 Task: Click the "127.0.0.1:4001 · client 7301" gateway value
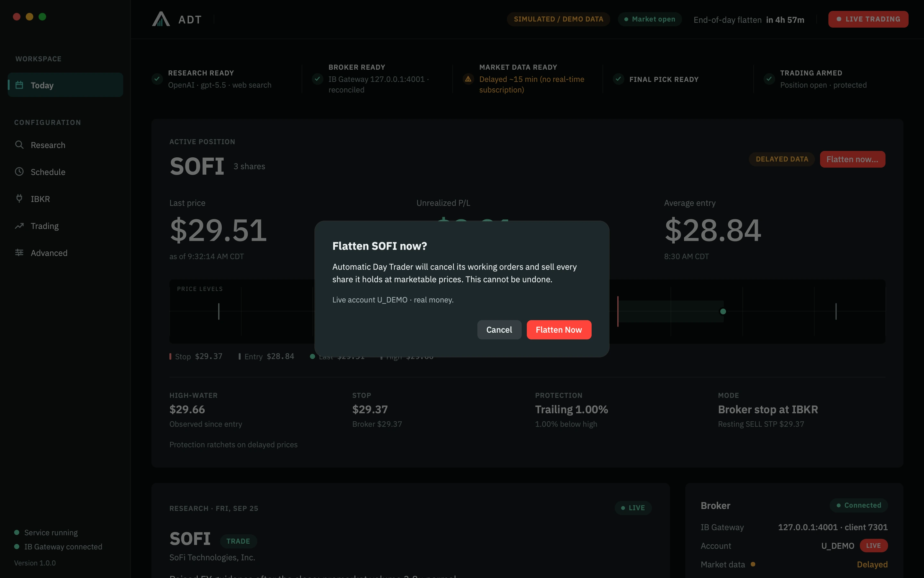(833, 527)
